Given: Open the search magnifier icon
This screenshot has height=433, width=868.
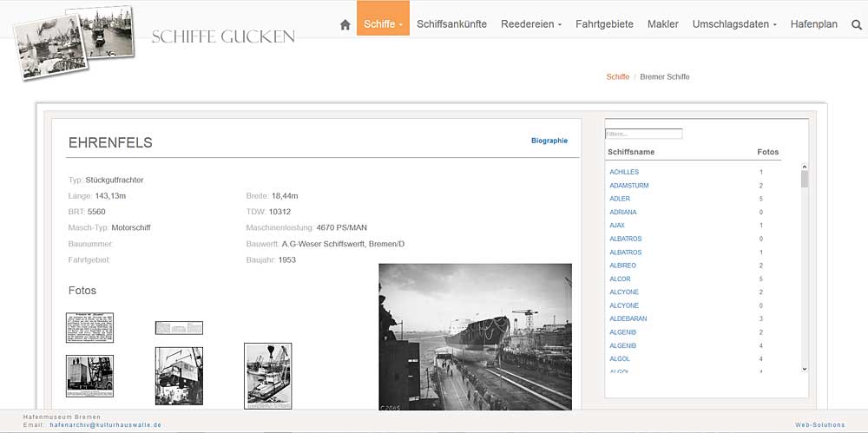Looking at the screenshot, I should pyautogui.click(x=857, y=24).
